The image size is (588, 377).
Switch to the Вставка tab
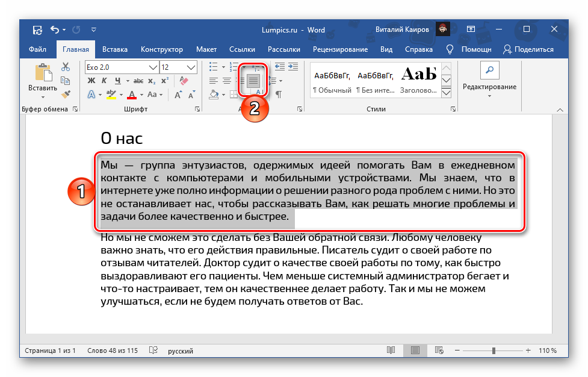[114, 49]
